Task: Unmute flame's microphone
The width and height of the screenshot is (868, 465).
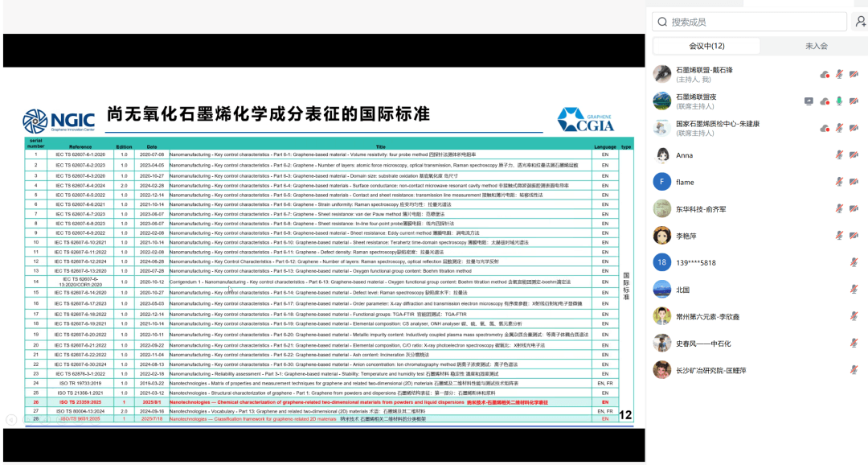Action: point(839,181)
